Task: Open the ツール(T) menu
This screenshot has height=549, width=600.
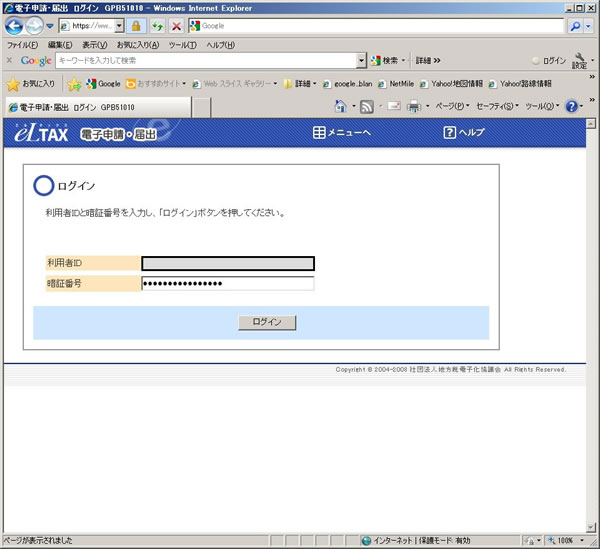Action: tap(183, 45)
